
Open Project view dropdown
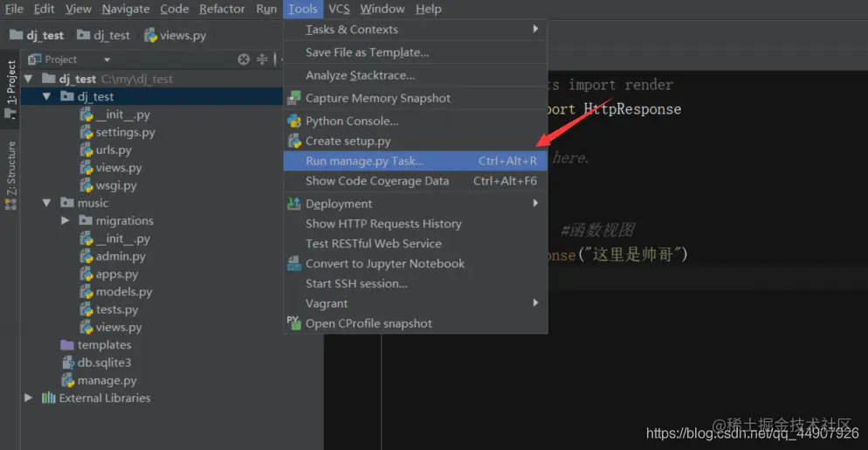tap(107, 59)
